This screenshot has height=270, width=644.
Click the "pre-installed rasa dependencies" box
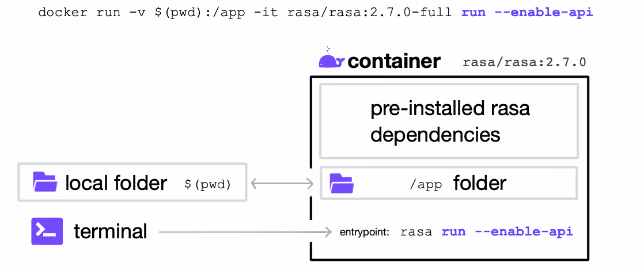pos(449,121)
